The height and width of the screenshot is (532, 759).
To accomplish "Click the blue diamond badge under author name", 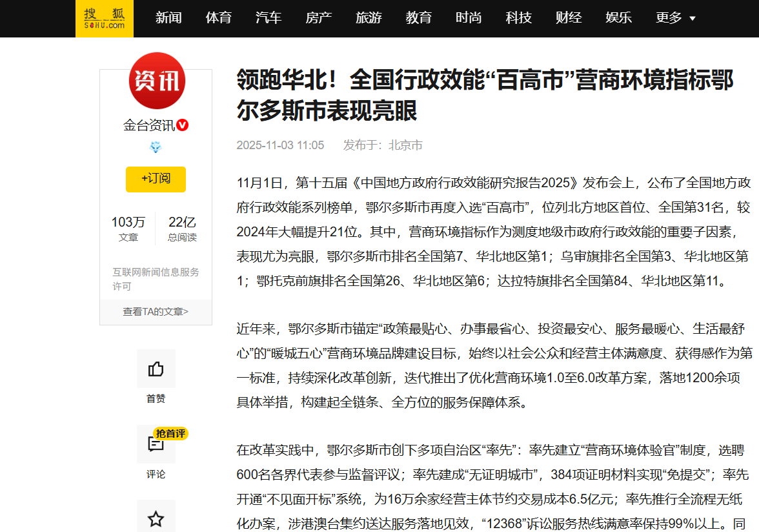I will click(x=156, y=147).
